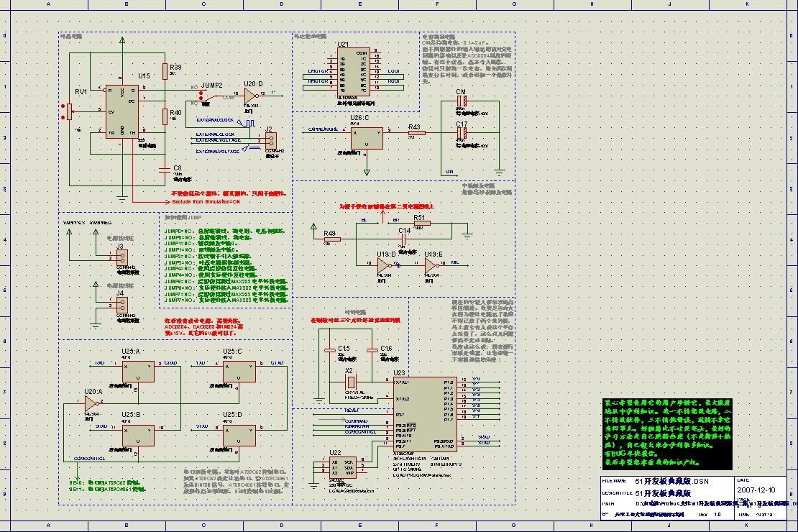This screenshot has width=798, height=532.
Task: Click the 'Exclude from Simulation=ON' red text
Action: pos(206,202)
